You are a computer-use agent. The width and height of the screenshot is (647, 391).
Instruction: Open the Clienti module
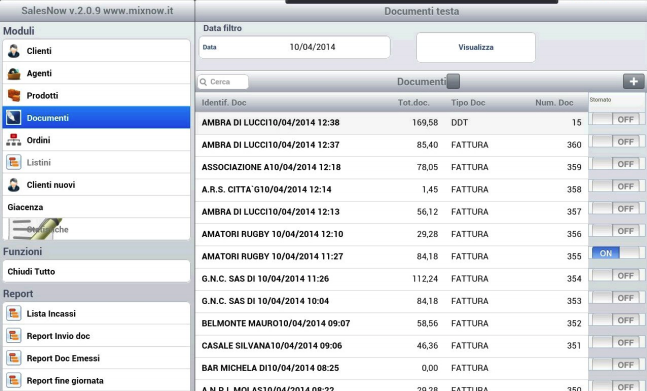(x=96, y=51)
